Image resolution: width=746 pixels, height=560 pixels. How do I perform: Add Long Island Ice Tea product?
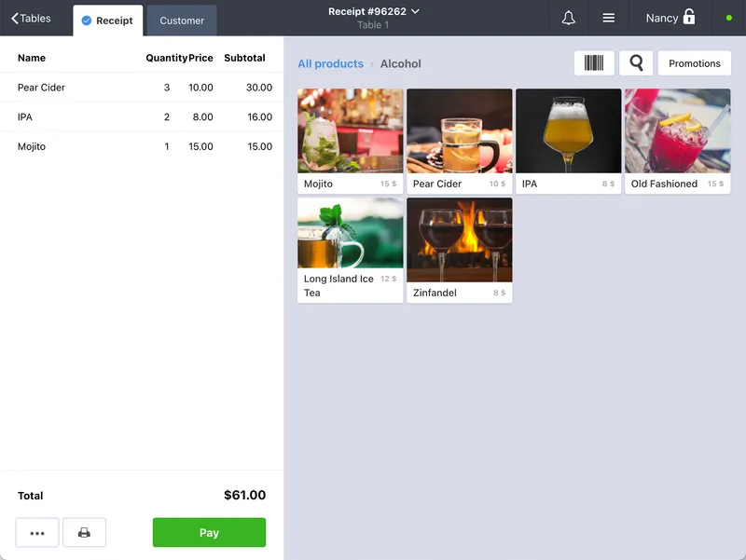click(x=350, y=249)
